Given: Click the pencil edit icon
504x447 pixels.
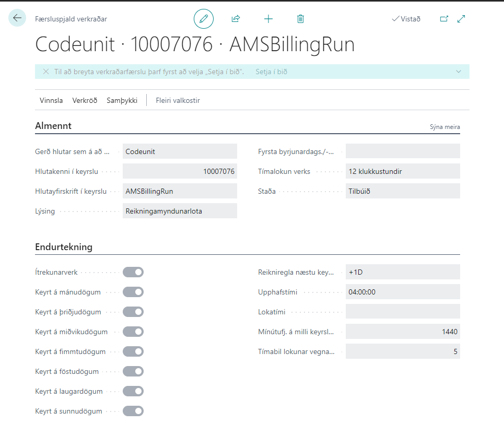Looking at the screenshot, I should pyautogui.click(x=204, y=19).
